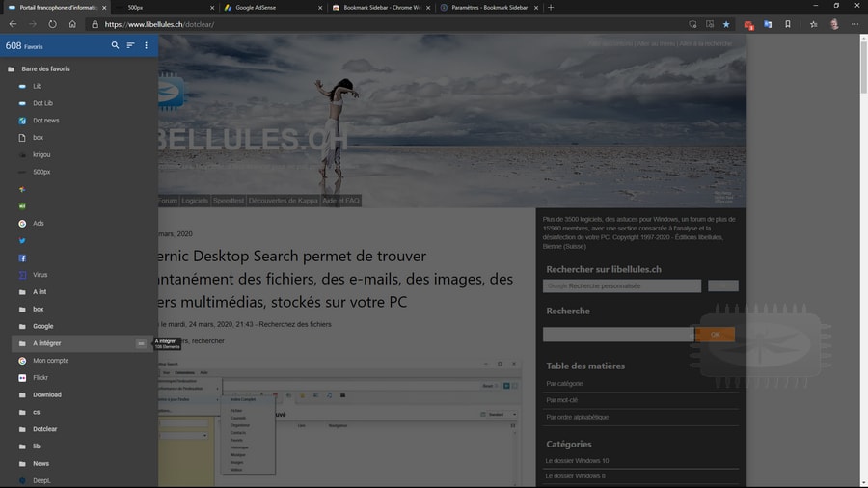Image resolution: width=868 pixels, height=488 pixels.
Task: Click the Par mot-clé link
Action: (x=561, y=400)
